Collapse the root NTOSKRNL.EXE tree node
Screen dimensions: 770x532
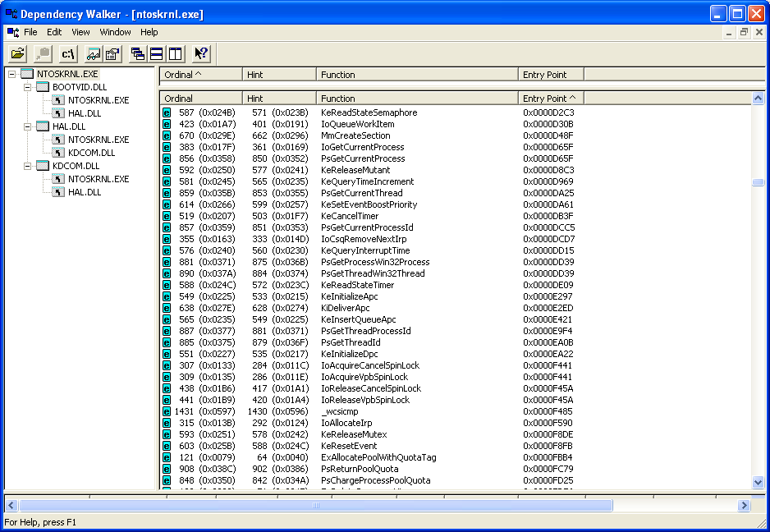[x=11, y=74]
